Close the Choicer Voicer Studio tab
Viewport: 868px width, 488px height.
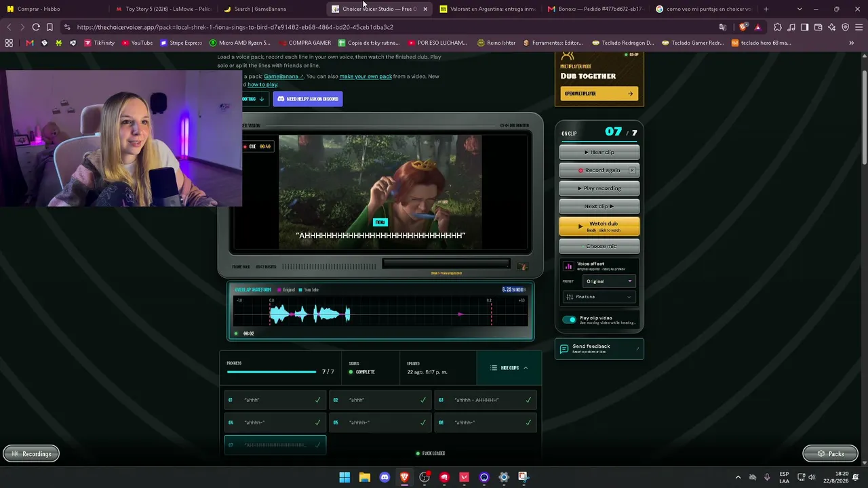pos(425,9)
